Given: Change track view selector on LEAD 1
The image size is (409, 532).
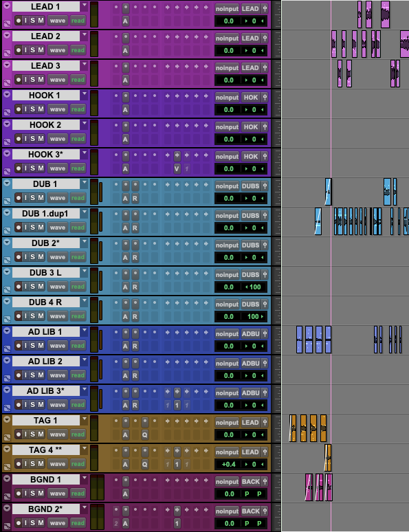Looking at the screenshot, I should click(x=57, y=21).
